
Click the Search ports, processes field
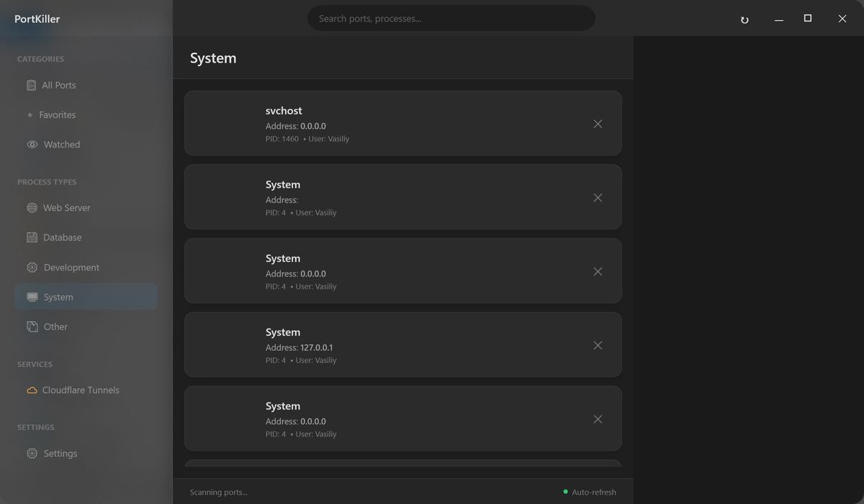(451, 19)
